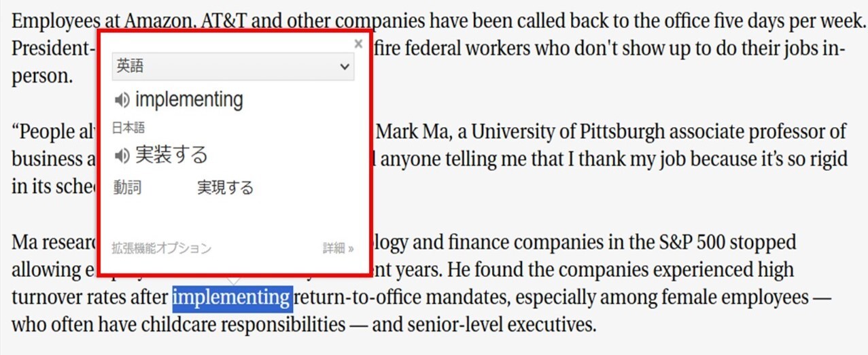
Task: Click the source word "implementing" in the popup
Action: click(x=189, y=100)
